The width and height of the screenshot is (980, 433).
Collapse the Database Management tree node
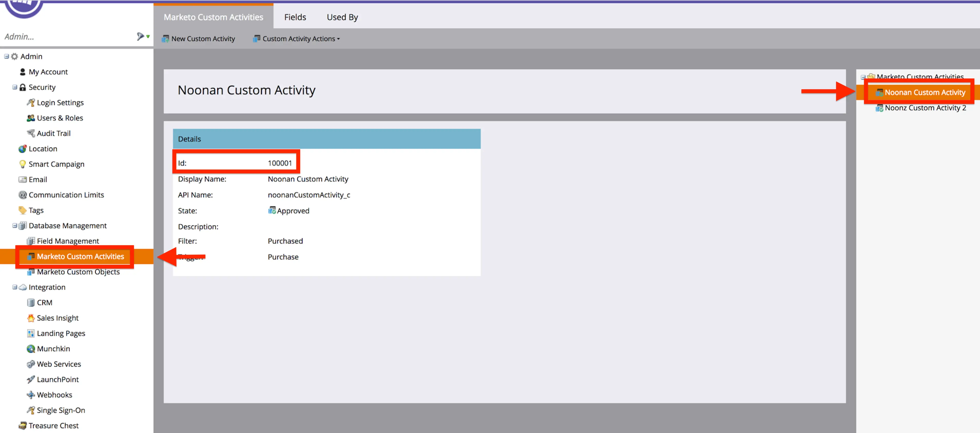pos(14,226)
